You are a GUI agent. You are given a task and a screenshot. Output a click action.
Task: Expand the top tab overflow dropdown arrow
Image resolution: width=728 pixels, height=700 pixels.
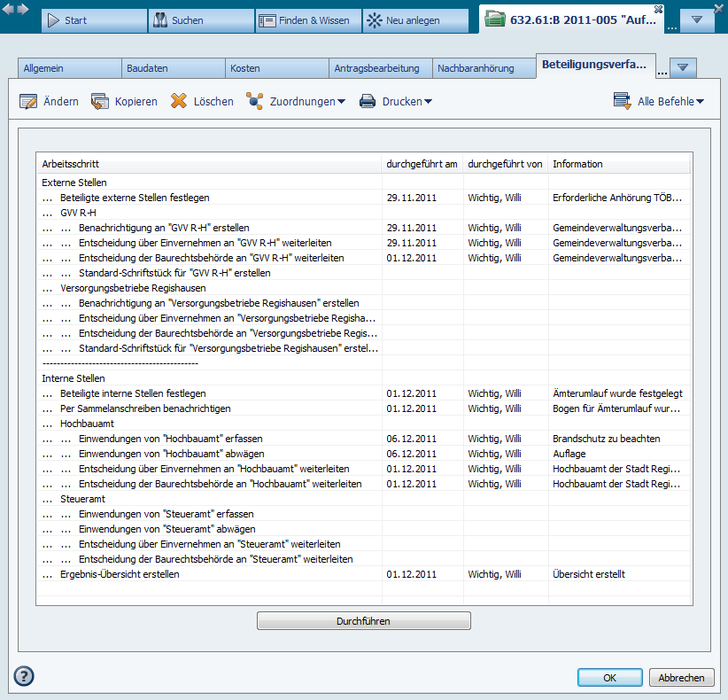tap(697, 20)
